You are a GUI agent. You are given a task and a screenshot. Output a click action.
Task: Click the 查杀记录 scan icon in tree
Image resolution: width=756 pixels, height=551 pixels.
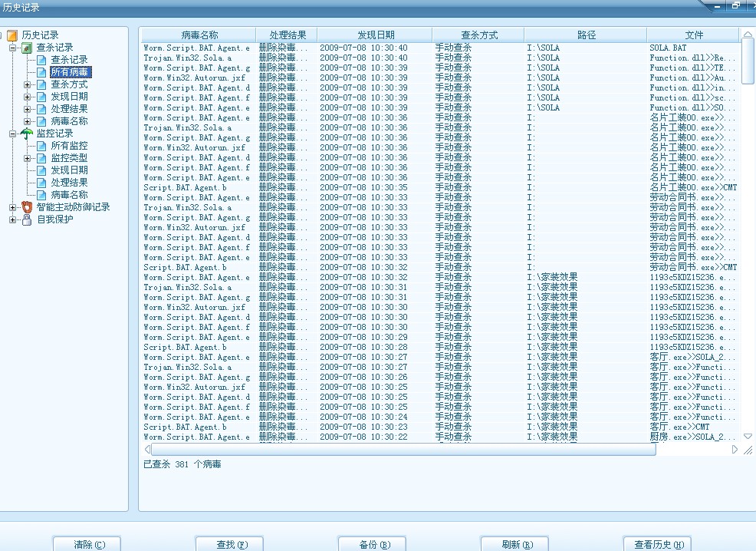[27, 48]
